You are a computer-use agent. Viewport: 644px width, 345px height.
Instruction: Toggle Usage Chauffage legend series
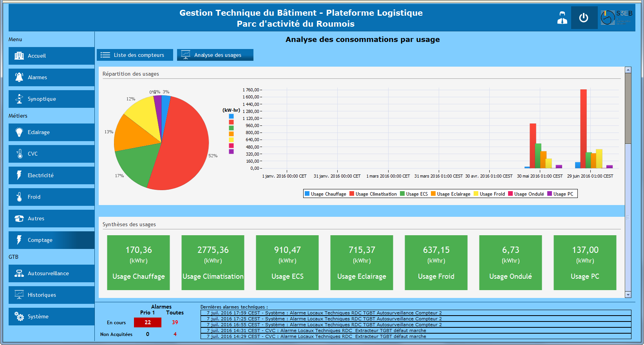point(325,194)
